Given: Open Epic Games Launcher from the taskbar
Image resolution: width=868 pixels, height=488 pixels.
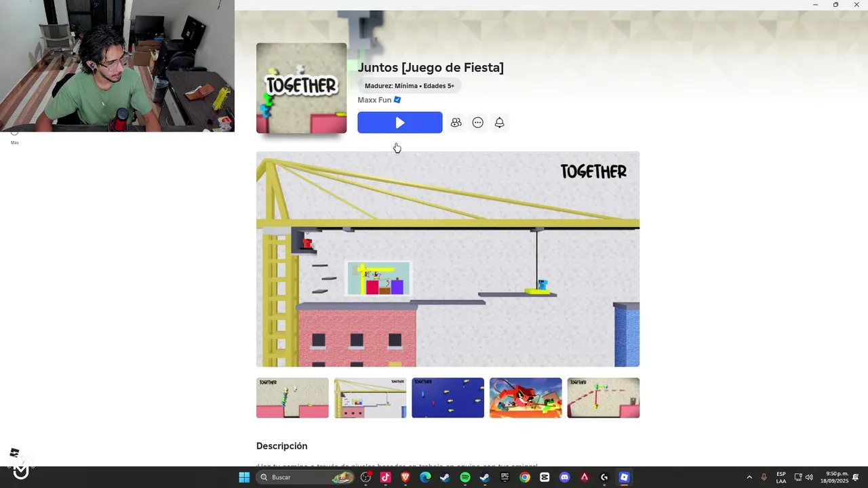Looking at the screenshot, I should tap(505, 477).
